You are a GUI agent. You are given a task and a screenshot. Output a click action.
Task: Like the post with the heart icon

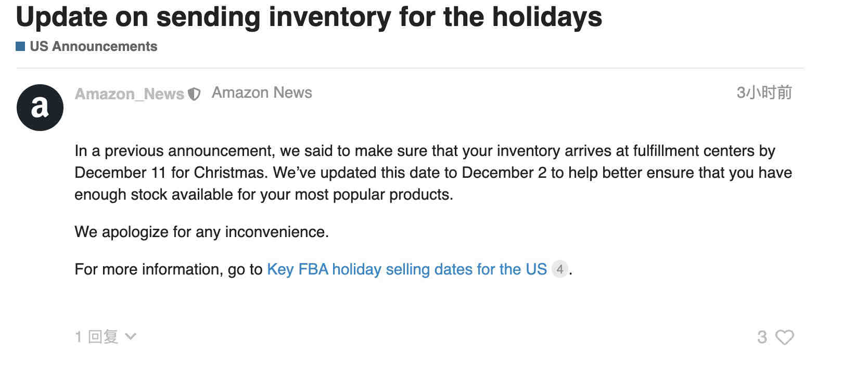pos(785,337)
